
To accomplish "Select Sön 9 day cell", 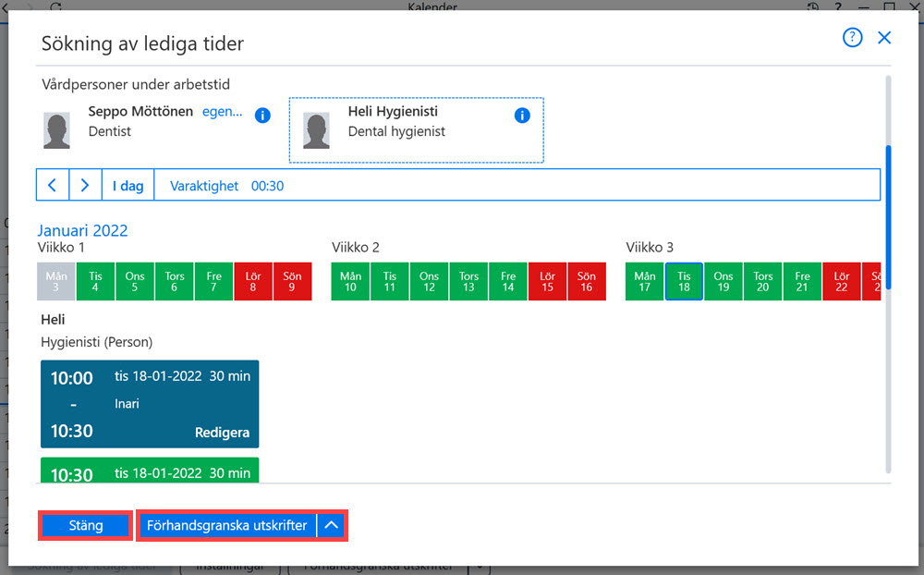I will pos(292,281).
